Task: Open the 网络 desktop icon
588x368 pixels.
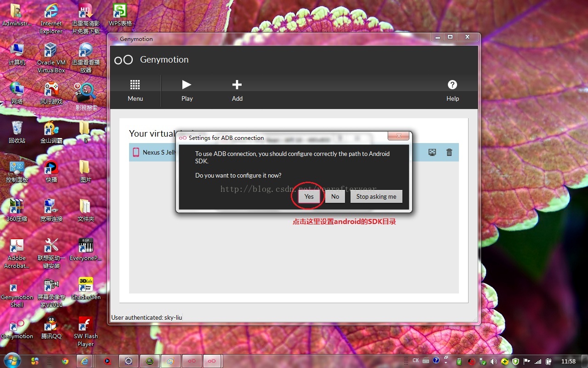Action: (17, 93)
